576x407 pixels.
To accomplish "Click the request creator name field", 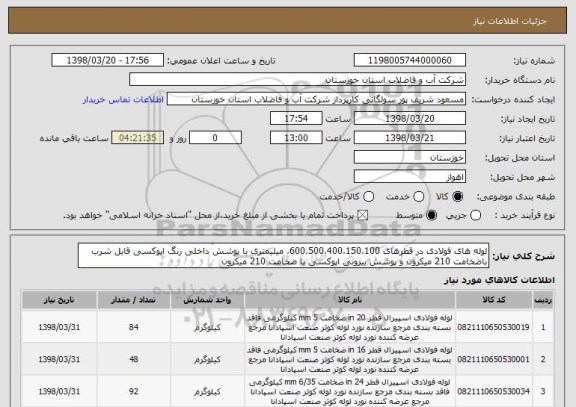I will [316, 99].
